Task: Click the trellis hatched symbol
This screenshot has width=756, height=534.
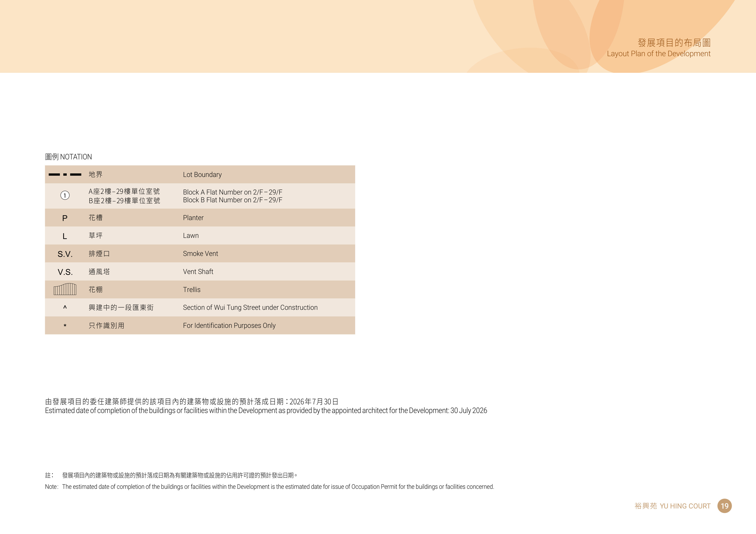Action: point(65,289)
